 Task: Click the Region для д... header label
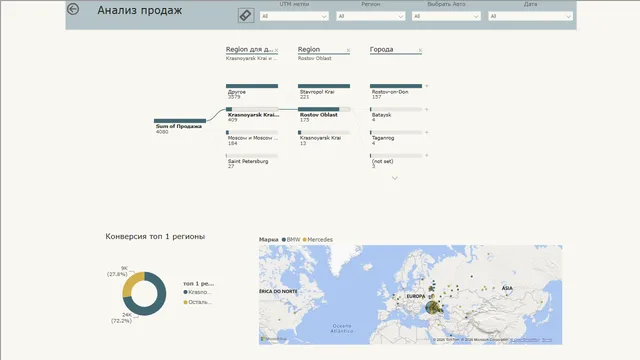[x=249, y=49]
